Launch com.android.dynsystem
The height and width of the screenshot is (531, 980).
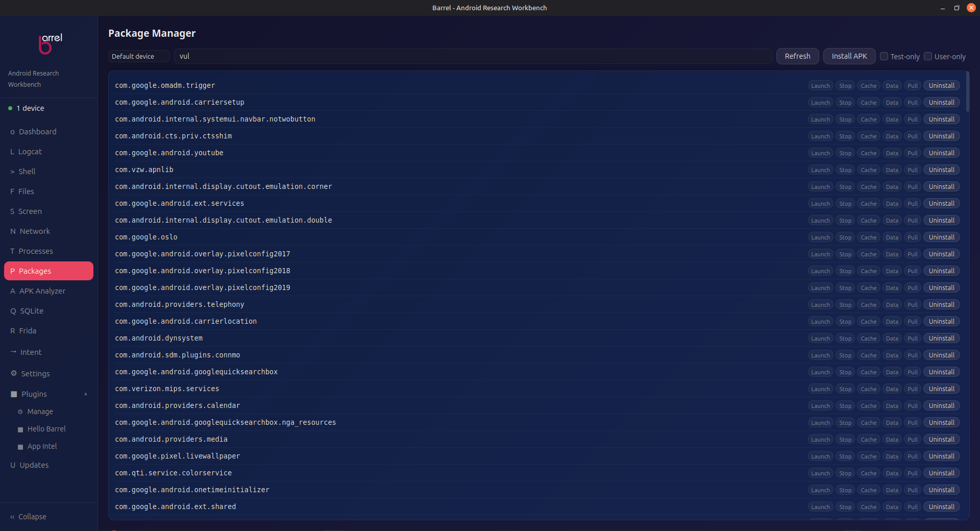[x=820, y=339]
